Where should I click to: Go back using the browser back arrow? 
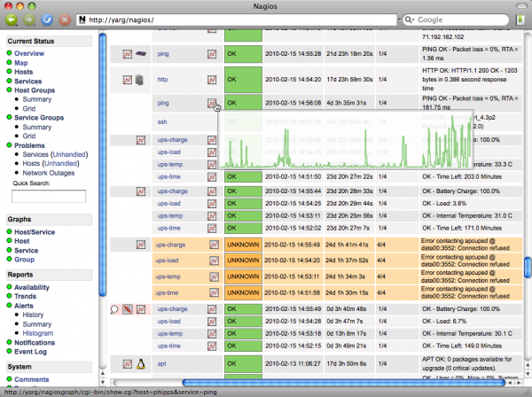coord(11,19)
